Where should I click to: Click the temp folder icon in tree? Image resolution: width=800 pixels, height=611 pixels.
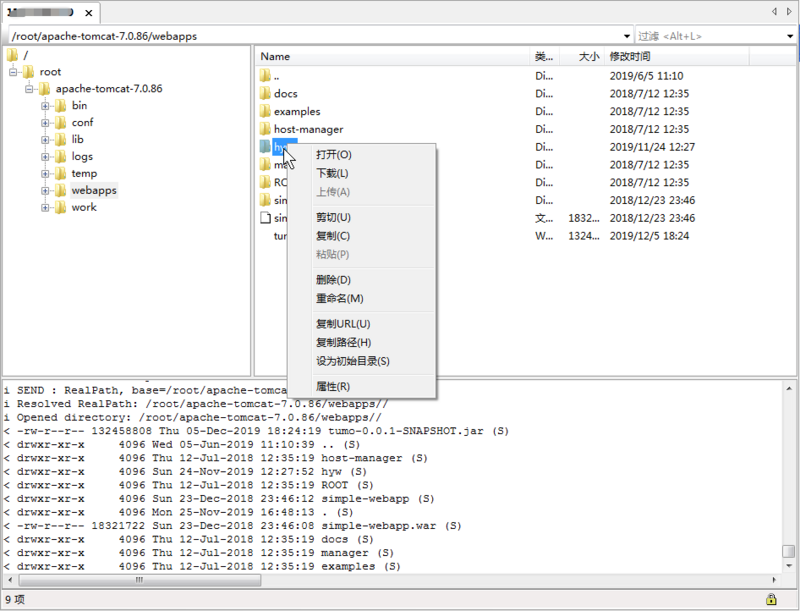(x=60, y=173)
